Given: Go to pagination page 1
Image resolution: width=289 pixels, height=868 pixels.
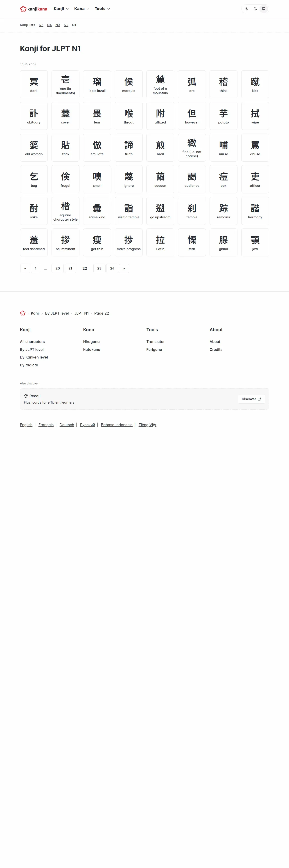Looking at the screenshot, I should [36, 268].
